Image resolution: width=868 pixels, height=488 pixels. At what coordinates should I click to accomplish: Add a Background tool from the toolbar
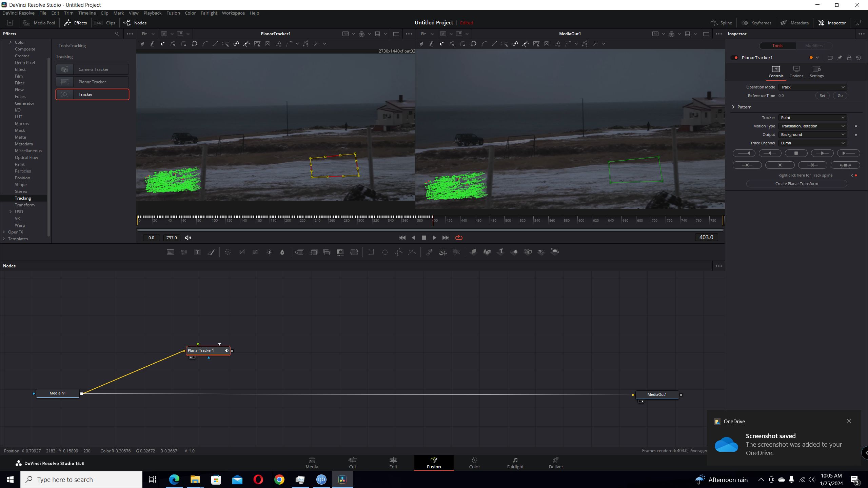[170, 252]
